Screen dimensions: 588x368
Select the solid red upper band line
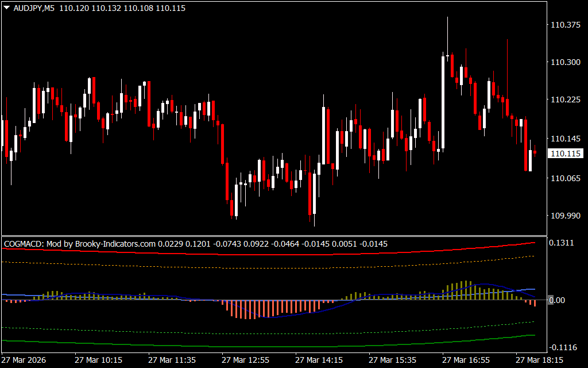[287, 253]
